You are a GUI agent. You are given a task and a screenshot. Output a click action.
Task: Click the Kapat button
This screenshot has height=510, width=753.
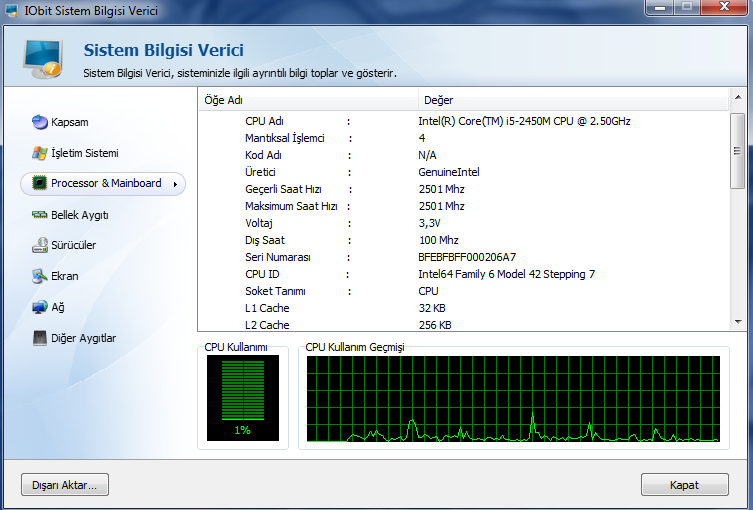tap(684, 485)
